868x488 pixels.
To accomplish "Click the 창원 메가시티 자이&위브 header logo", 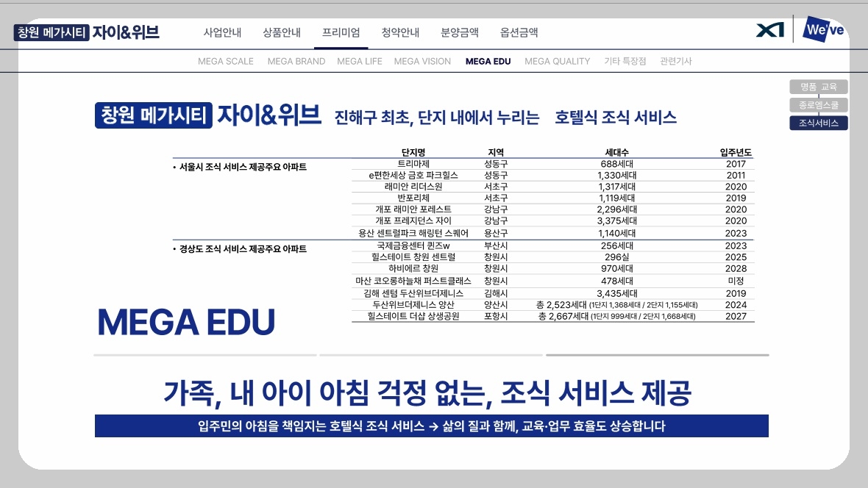I will pyautogui.click(x=87, y=32).
